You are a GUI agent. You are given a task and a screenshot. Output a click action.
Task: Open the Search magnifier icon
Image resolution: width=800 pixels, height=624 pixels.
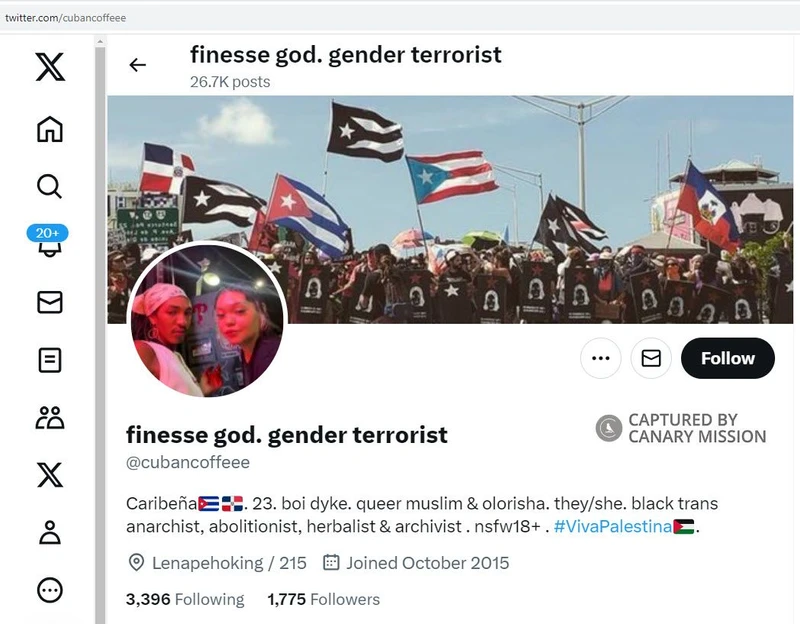pyautogui.click(x=49, y=187)
